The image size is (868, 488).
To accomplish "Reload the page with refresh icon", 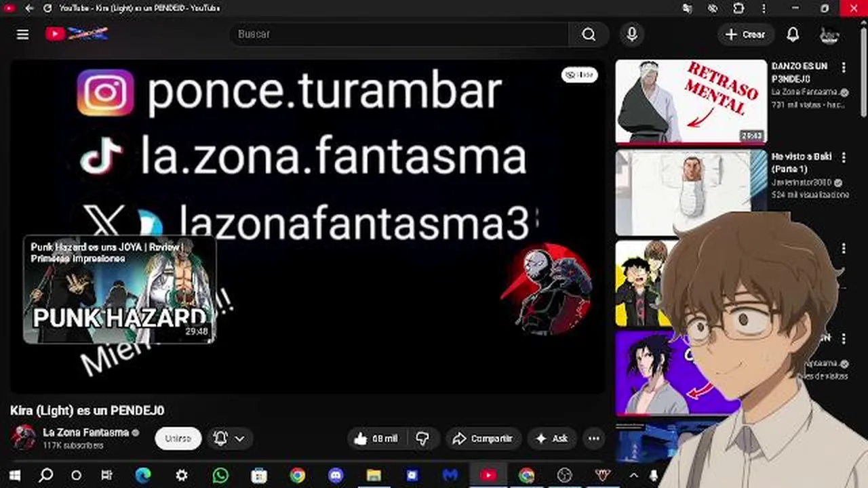I will coord(47,8).
